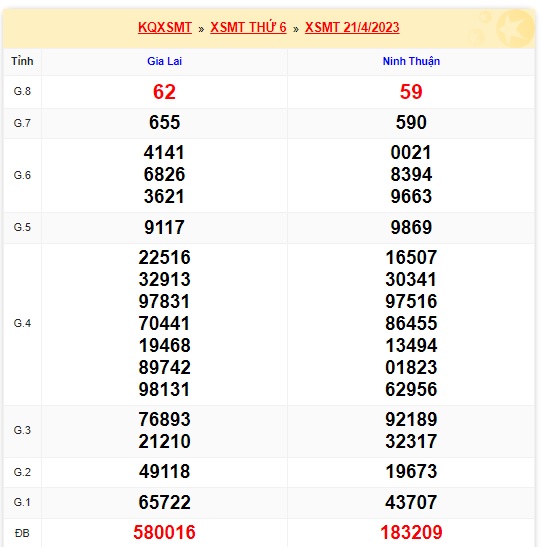The width and height of the screenshot is (541, 547).
Task: Click the ĐB row label
Action: (22, 533)
